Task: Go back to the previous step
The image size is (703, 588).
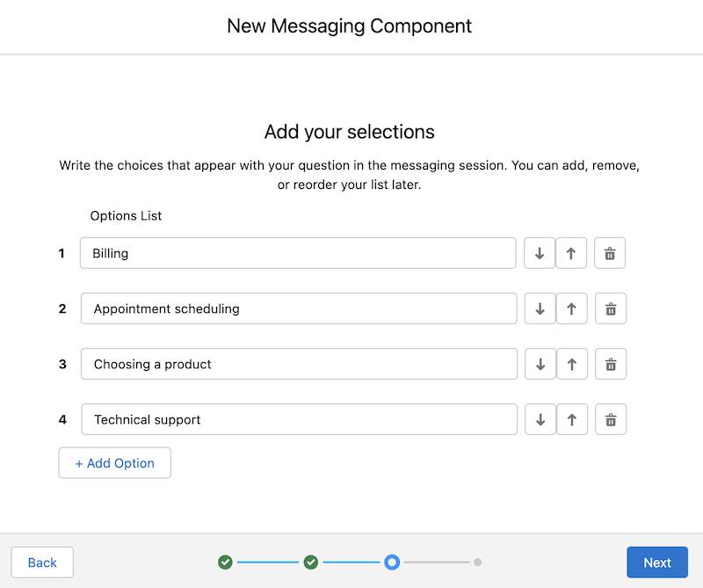Action: click(41, 562)
